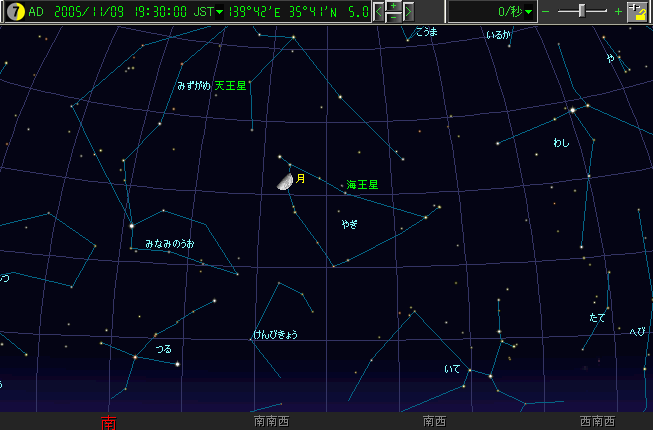Screen dimensions: 653x430
Task: Open the JST time zone dropdown arrow
Action: pos(219,12)
